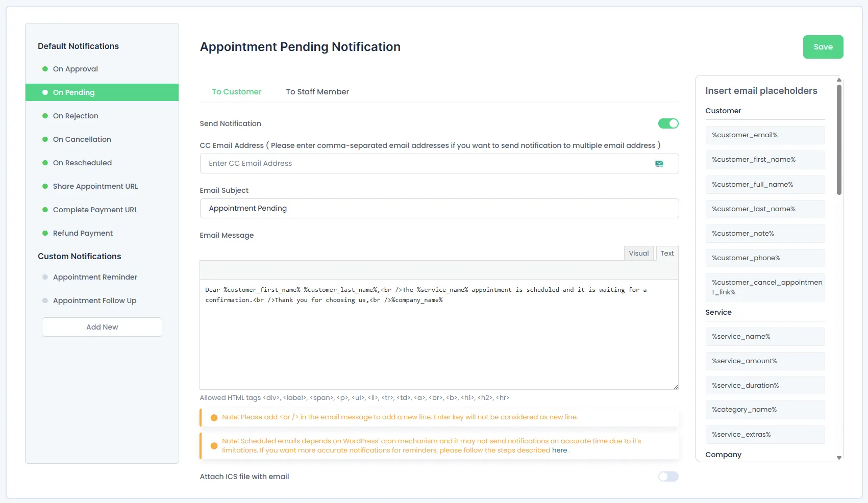
Task: Click the email icon in CC address field
Action: coord(659,164)
